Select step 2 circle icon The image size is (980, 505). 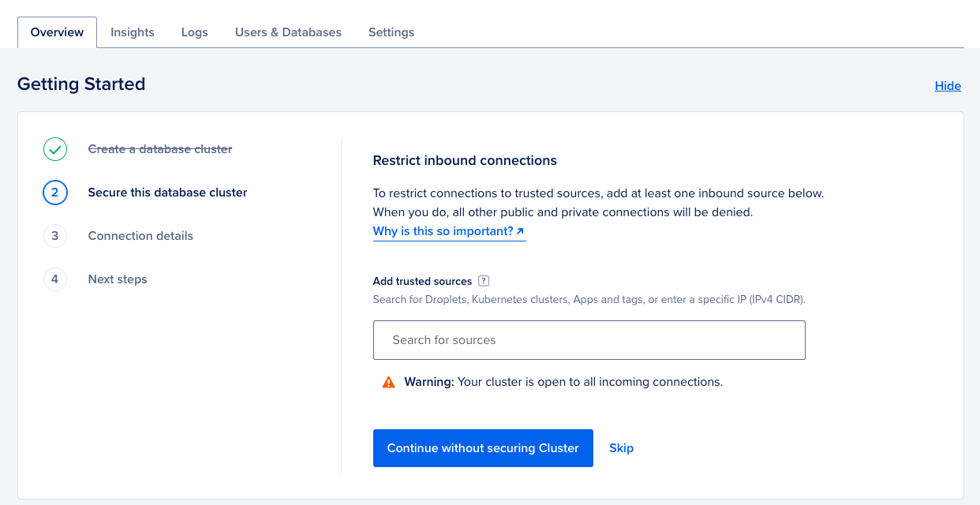[55, 193]
